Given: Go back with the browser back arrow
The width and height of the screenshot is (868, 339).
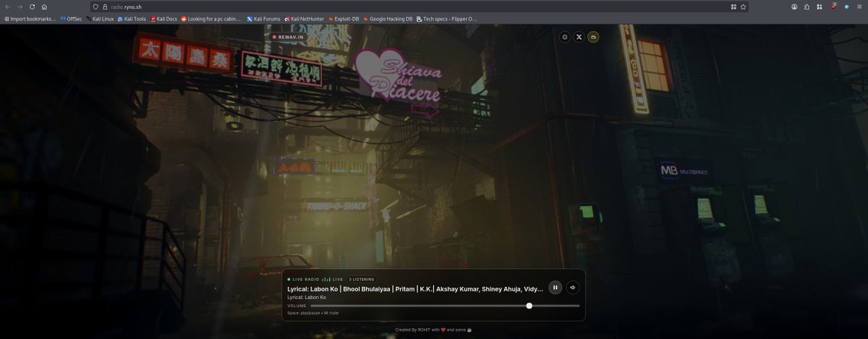Looking at the screenshot, I should pos(7,7).
